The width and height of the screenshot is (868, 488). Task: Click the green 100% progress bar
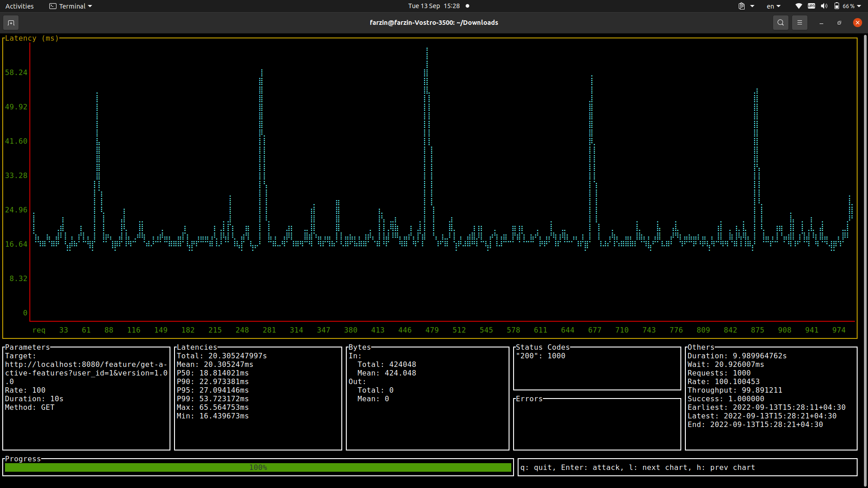coord(258,468)
